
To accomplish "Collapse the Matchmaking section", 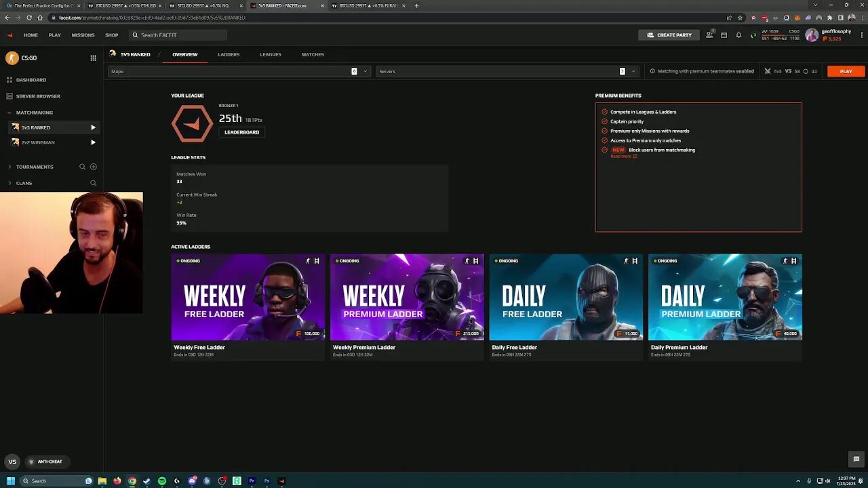I will tap(9, 113).
